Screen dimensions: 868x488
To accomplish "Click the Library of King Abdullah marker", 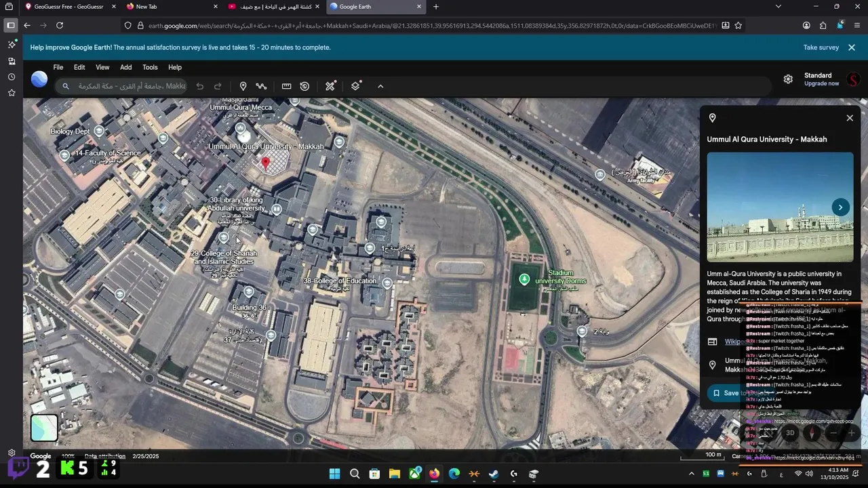I will pyautogui.click(x=276, y=209).
